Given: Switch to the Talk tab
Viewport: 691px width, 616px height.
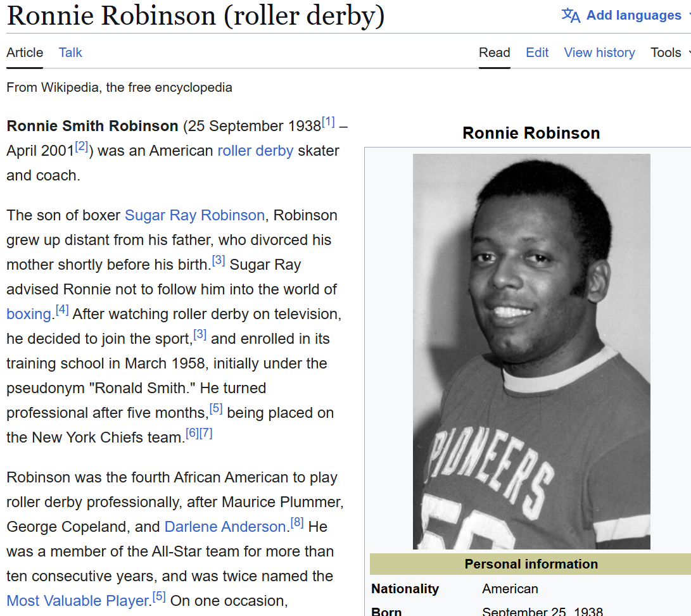Looking at the screenshot, I should (70, 53).
